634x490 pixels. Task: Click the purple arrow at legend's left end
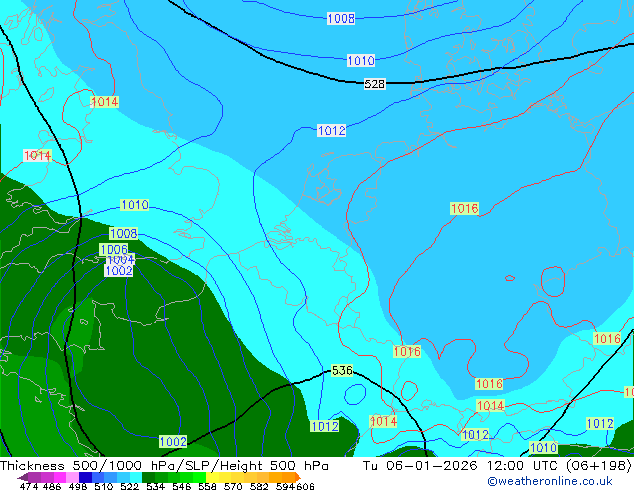coord(22,477)
